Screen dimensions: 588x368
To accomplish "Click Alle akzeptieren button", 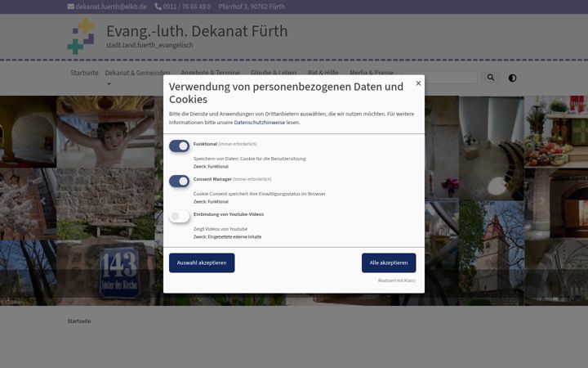I will pos(389,263).
